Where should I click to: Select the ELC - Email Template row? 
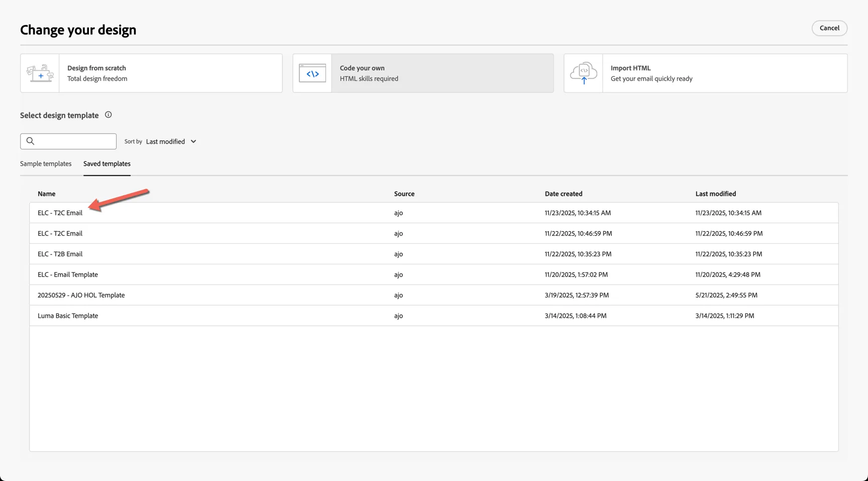434,275
